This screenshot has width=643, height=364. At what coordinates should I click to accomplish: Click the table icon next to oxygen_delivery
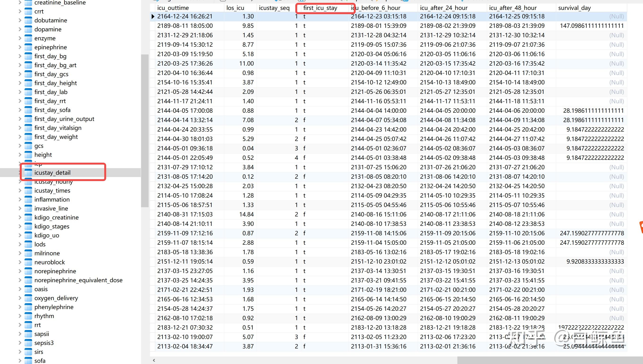point(28,298)
